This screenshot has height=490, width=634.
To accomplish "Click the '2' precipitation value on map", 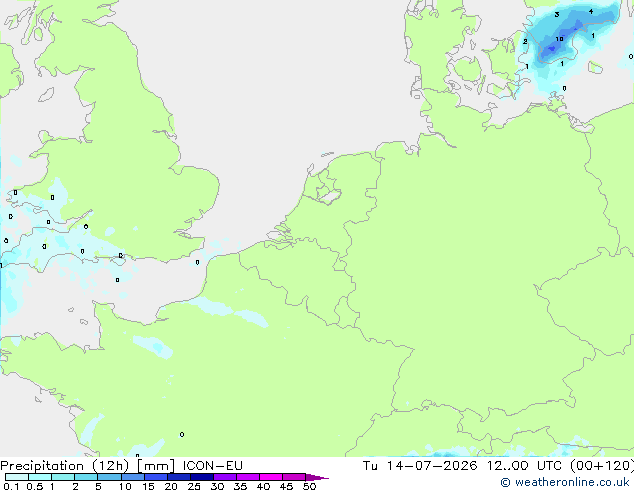I will (x=525, y=41).
